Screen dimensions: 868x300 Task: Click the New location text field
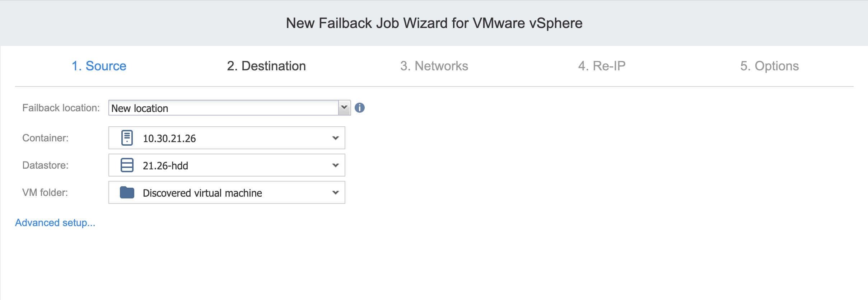[224, 108]
